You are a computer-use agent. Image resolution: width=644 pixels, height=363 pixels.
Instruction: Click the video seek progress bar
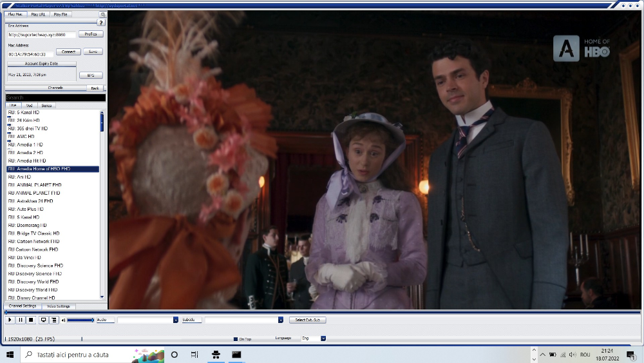point(323,313)
